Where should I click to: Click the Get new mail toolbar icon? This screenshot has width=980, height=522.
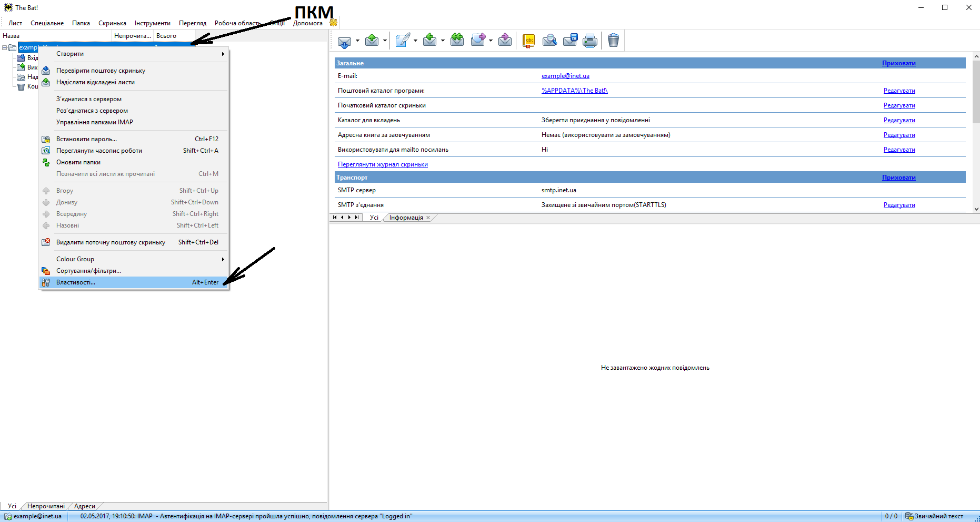coord(344,41)
